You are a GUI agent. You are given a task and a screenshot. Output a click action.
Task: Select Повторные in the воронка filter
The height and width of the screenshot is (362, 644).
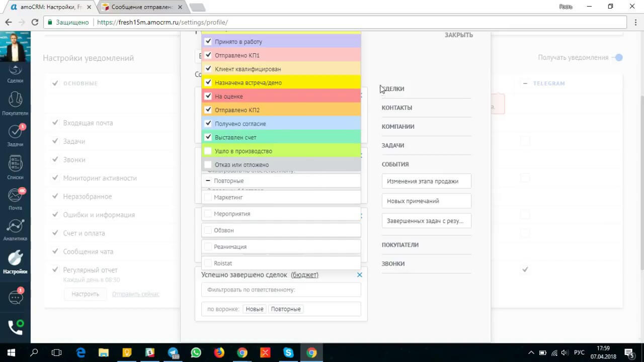pyautogui.click(x=286, y=309)
